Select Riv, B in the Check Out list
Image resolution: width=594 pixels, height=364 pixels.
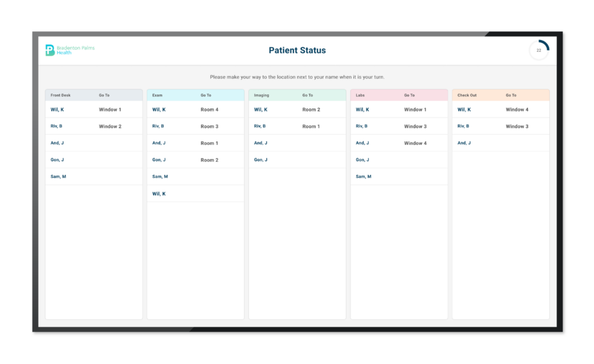pos(463,126)
